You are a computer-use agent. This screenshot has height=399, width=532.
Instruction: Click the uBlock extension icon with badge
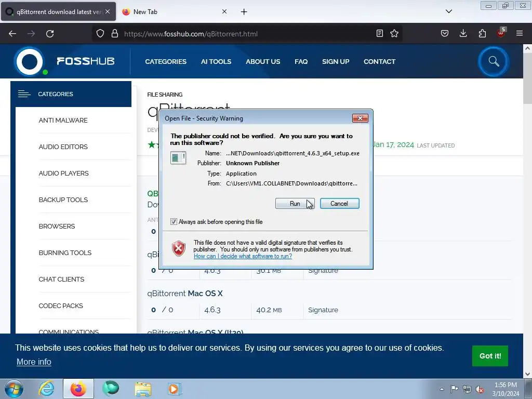(x=501, y=33)
